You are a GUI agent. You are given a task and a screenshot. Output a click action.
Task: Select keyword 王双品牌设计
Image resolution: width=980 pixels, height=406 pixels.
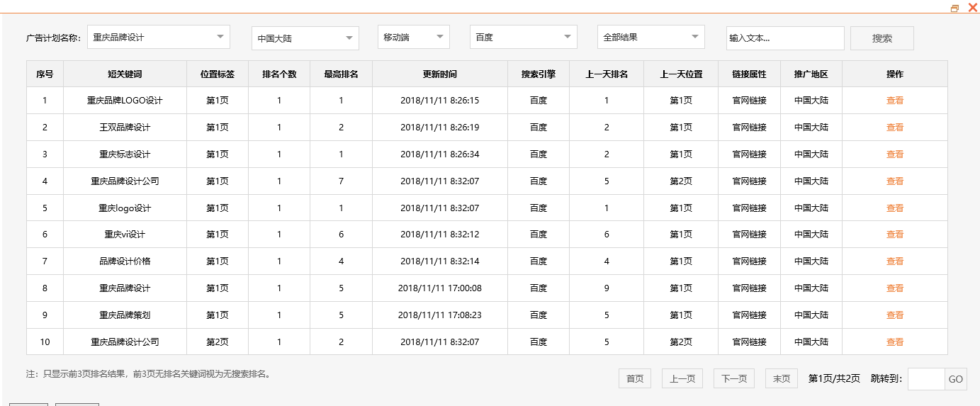[x=125, y=128]
